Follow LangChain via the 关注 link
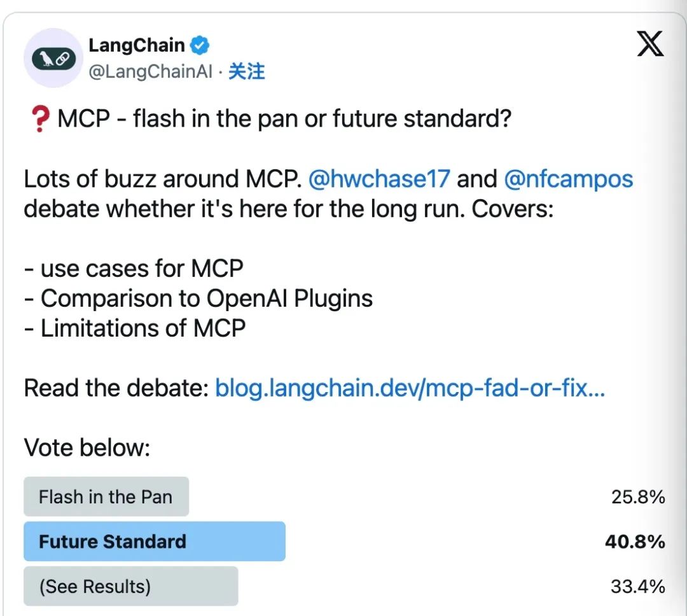The height and width of the screenshot is (616, 687). click(x=247, y=72)
